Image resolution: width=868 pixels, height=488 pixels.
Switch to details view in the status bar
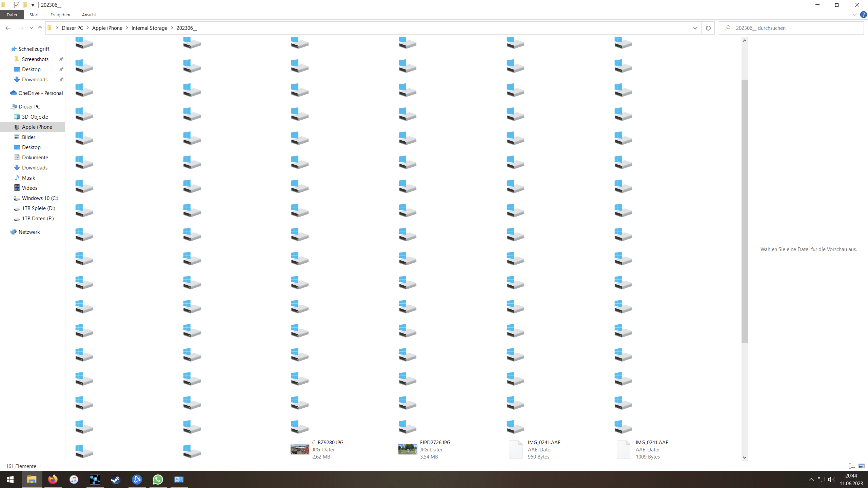pos(852,466)
